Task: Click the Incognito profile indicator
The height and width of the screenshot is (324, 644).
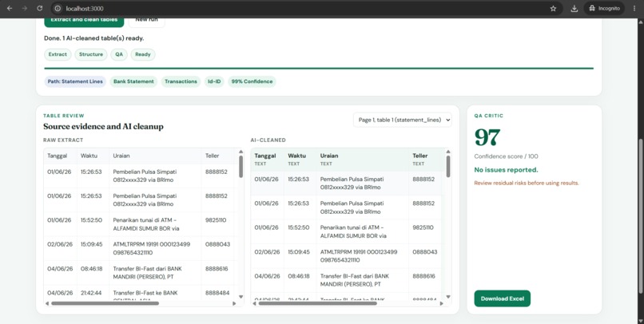Action: tap(604, 8)
